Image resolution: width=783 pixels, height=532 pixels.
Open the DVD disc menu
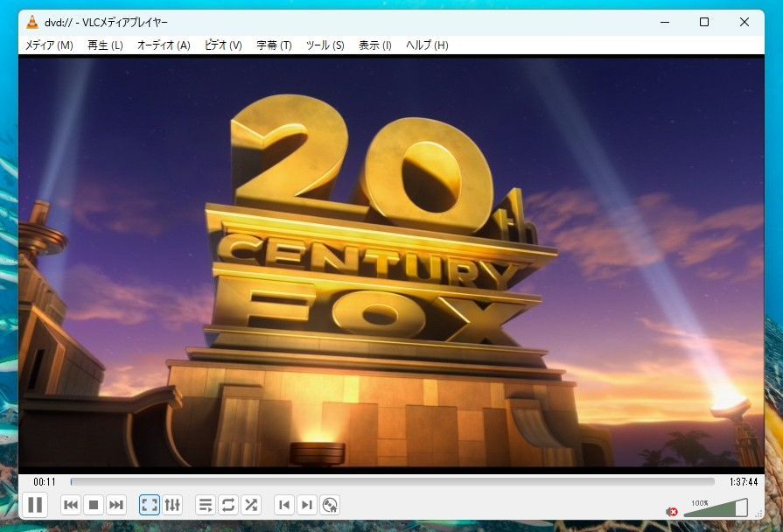point(330,505)
